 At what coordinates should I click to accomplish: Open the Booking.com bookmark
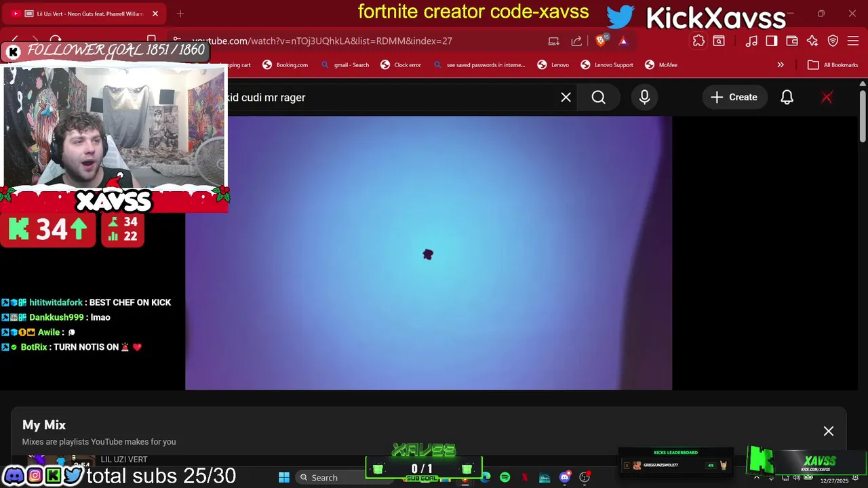pos(285,65)
